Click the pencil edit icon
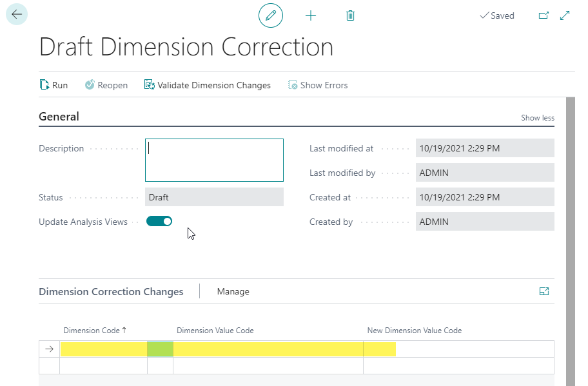The width and height of the screenshot is (588, 386). point(271,15)
